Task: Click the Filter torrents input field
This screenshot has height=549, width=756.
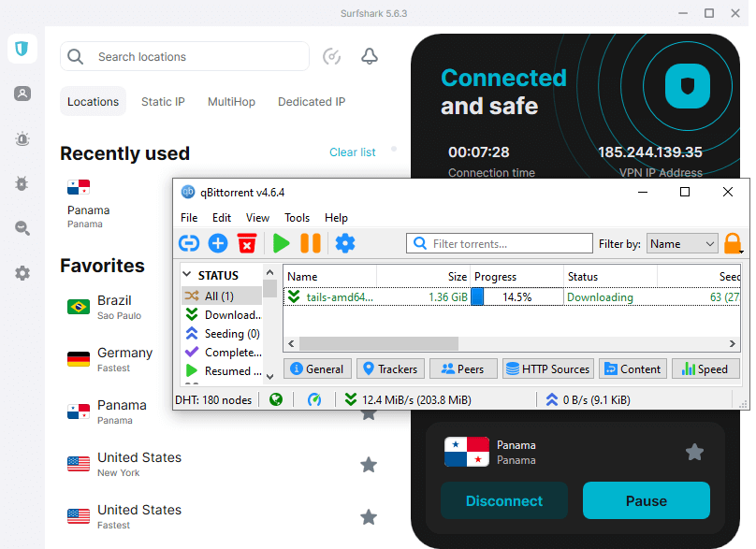Action: [500, 243]
